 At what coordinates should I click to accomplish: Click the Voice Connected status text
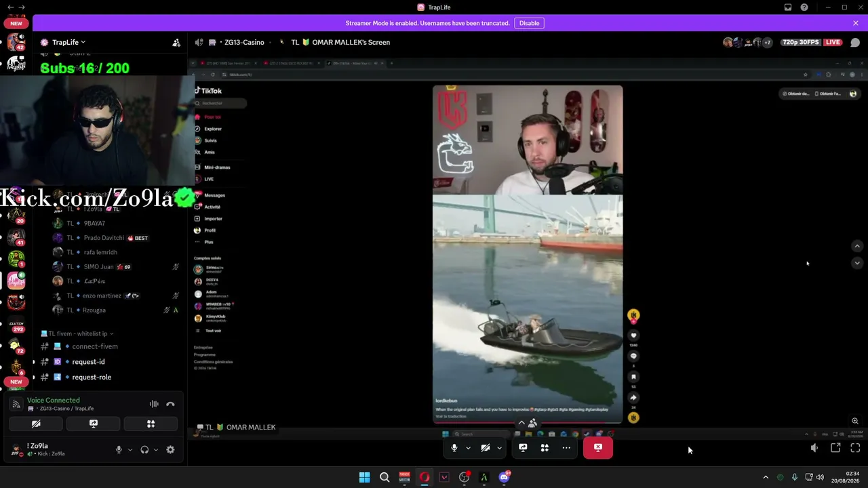pyautogui.click(x=53, y=400)
